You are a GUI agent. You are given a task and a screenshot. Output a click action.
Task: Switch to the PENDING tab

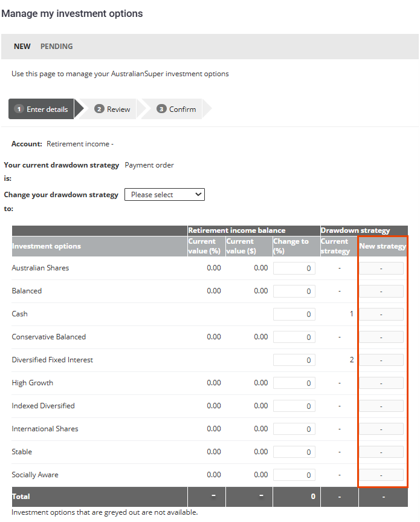pos(57,47)
